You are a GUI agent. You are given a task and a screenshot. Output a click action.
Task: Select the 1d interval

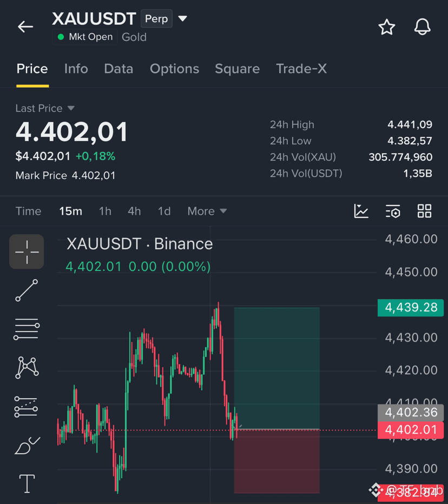pyautogui.click(x=164, y=211)
